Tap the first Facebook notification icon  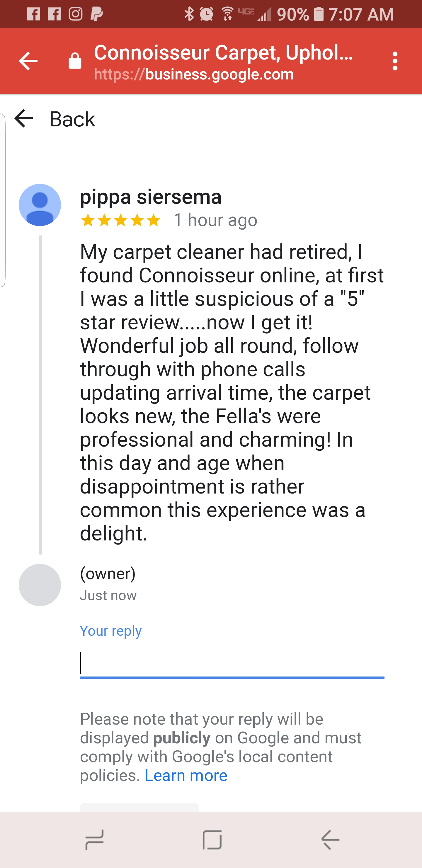[x=33, y=14]
